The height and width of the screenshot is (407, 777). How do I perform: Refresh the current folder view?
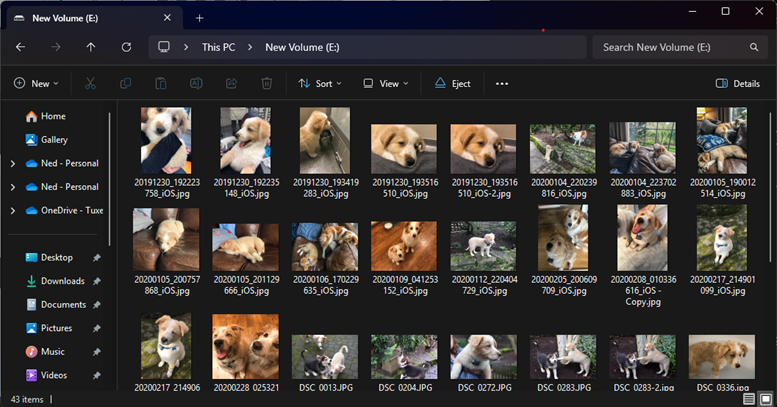(x=126, y=47)
